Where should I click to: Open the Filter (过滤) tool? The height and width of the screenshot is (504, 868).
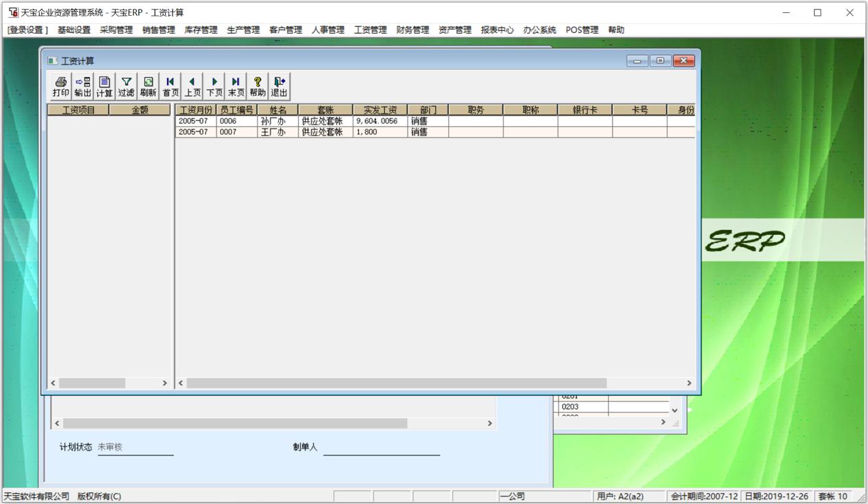click(126, 86)
